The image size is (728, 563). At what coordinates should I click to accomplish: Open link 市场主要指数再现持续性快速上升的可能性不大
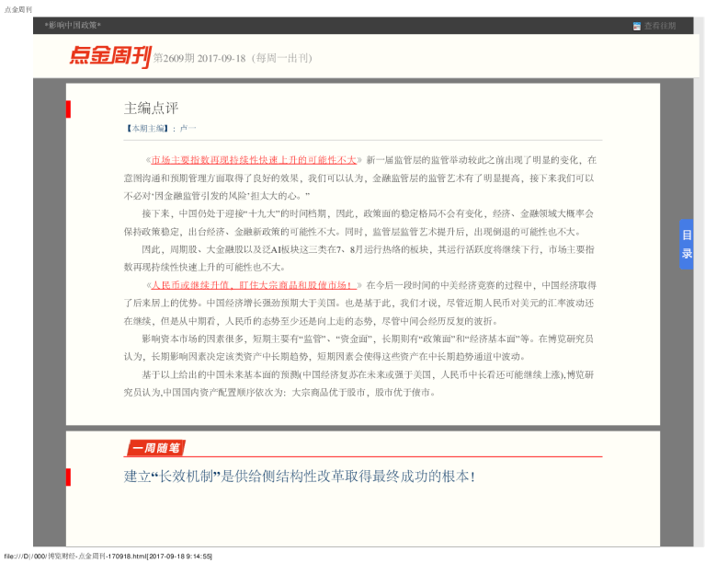[254, 160]
